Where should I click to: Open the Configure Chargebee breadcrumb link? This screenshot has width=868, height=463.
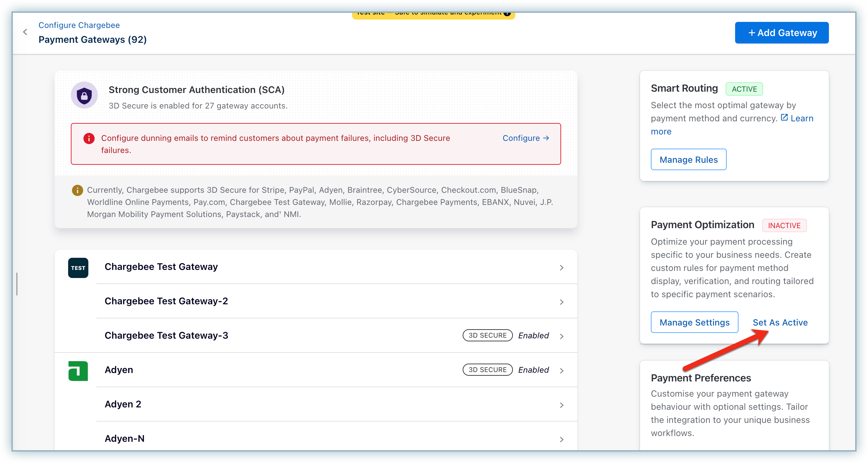79,25
